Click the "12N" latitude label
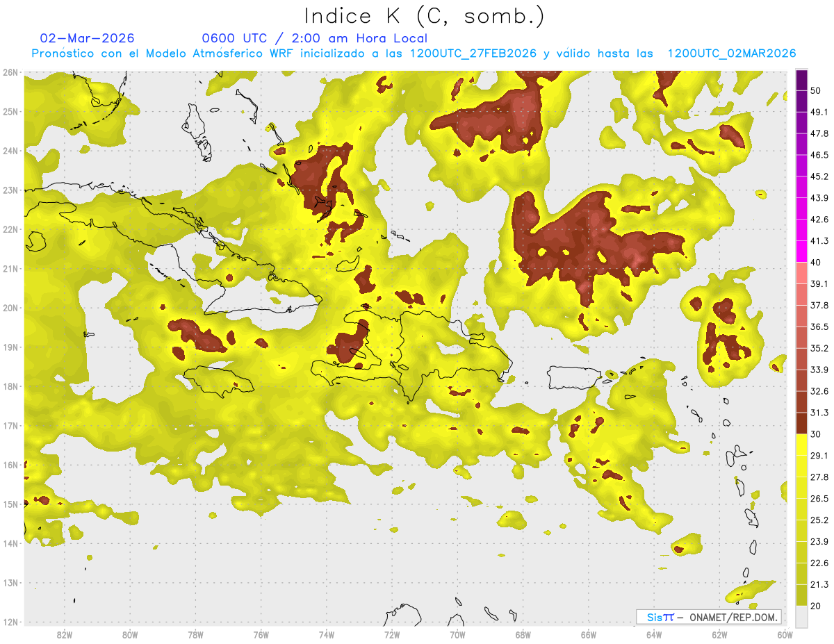This screenshot has width=834, height=644. point(10,622)
